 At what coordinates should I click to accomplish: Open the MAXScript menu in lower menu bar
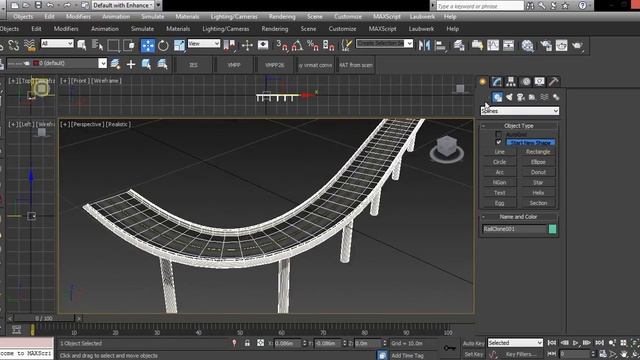pos(382,29)
